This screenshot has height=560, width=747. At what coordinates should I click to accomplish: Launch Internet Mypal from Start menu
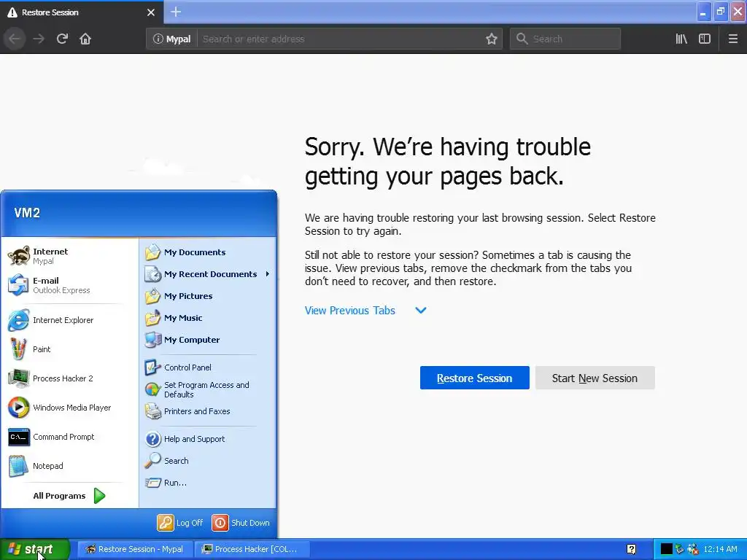click(70, 256)
